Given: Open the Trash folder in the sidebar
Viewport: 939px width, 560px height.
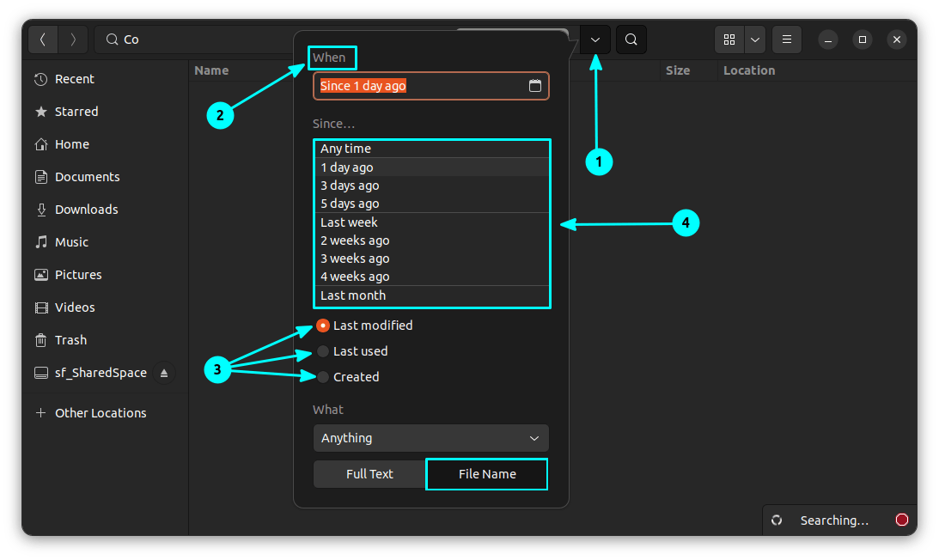Looking at the screenshot, I should pyautogui.click(x=70, y=340).
